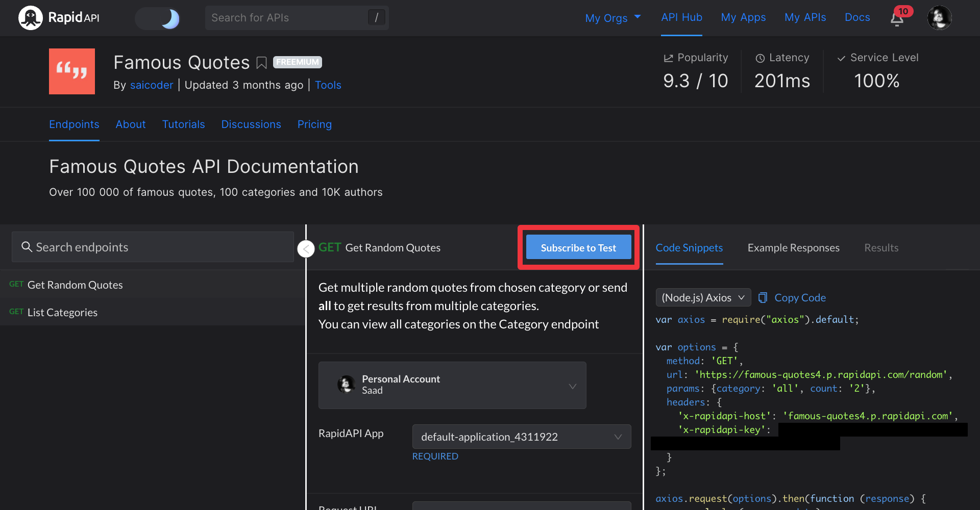
Task: Click the Popularity chart icon
Action: [668, 58]
